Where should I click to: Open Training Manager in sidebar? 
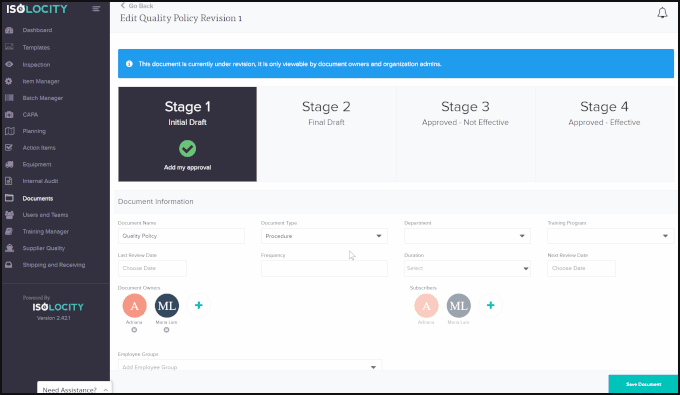click(x=46, y=232)
